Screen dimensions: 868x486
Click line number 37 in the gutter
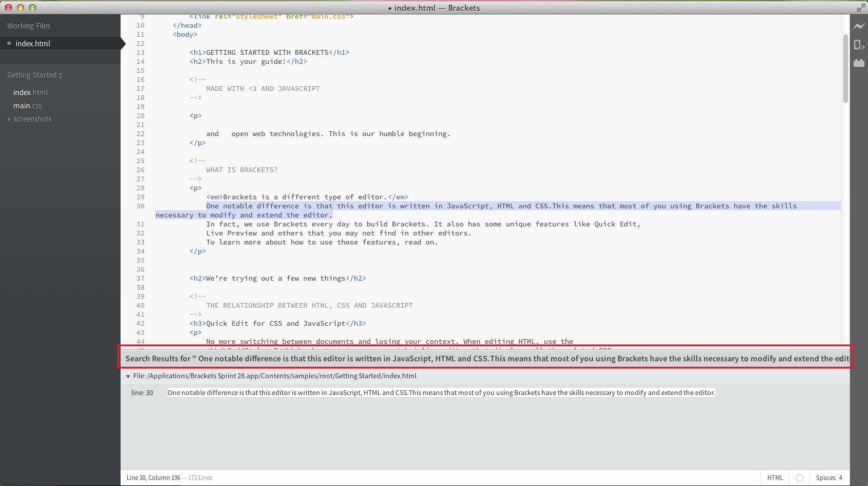point(140,278)
